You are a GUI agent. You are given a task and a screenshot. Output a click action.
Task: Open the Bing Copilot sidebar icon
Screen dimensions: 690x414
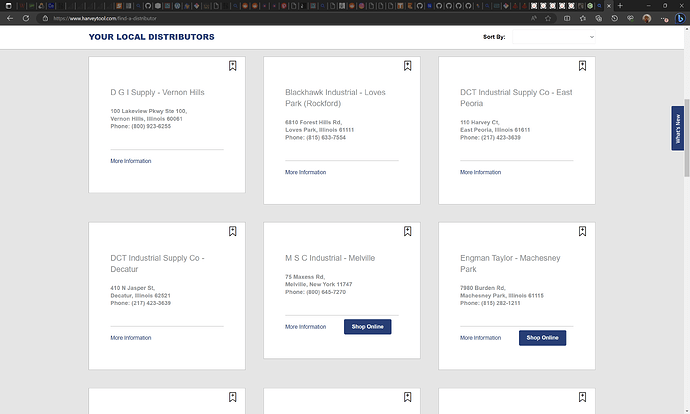(680, 18)
